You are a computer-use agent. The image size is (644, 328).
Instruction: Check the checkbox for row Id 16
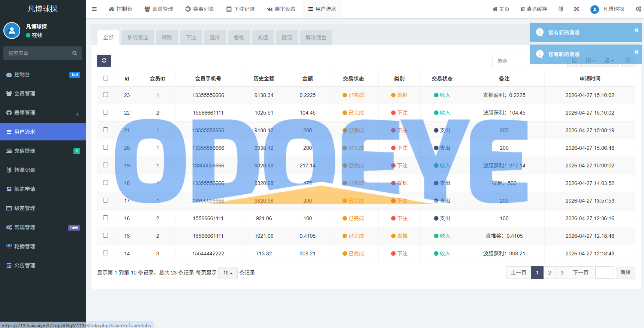point(105,218)
